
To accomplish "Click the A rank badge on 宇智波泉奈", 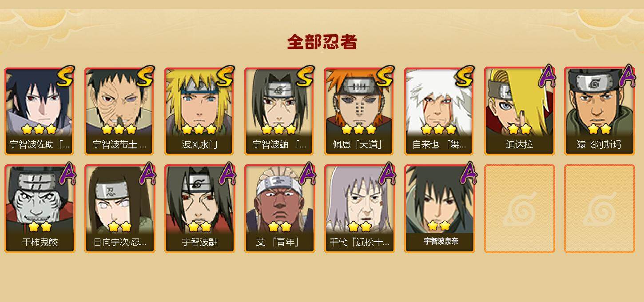I will click(x=467, y=173).
